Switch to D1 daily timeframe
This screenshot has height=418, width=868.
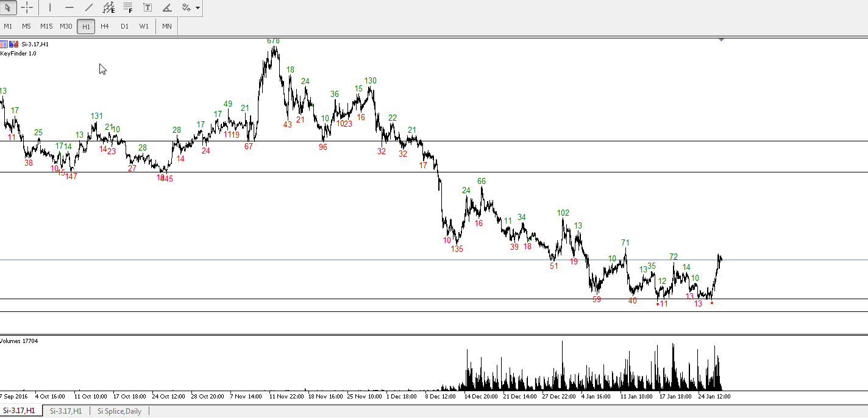[124, 26]
